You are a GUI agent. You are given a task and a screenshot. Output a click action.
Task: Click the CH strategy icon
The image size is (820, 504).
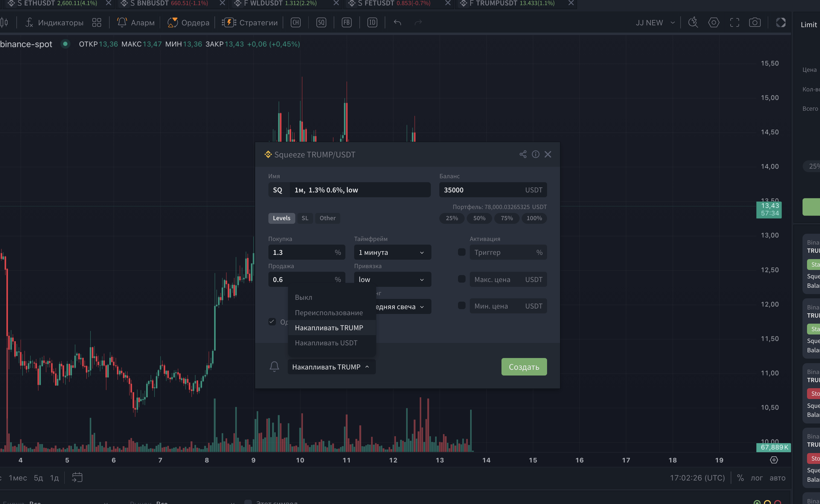pyautogui.click(x=296, y=23)
